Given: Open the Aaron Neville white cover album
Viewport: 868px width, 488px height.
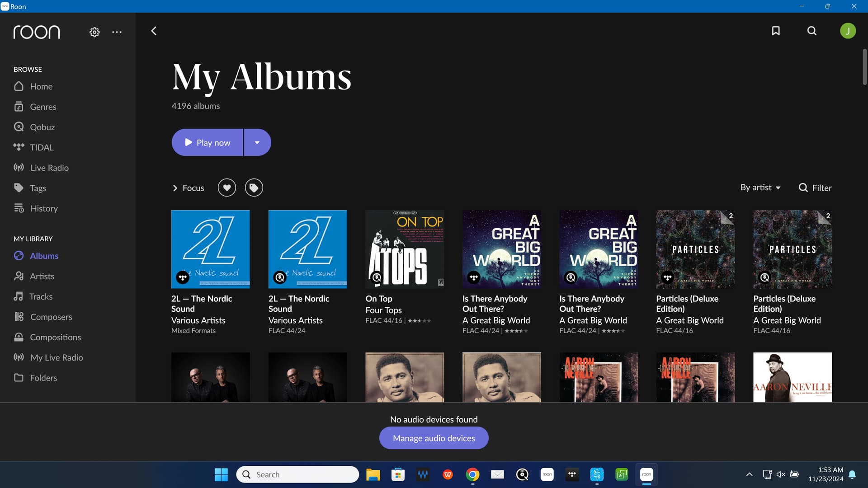Looking at the screenshot, I should tap(793, 377).
